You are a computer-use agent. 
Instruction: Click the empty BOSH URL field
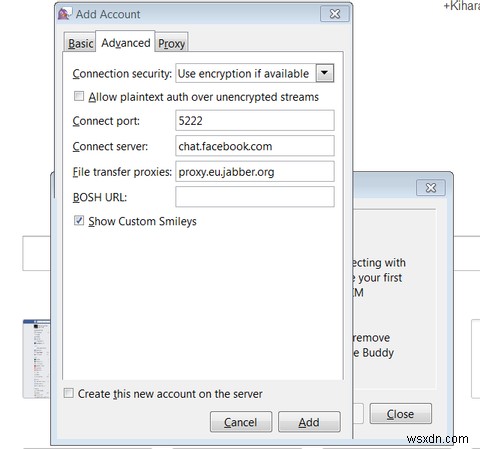(x=255, y=197)
